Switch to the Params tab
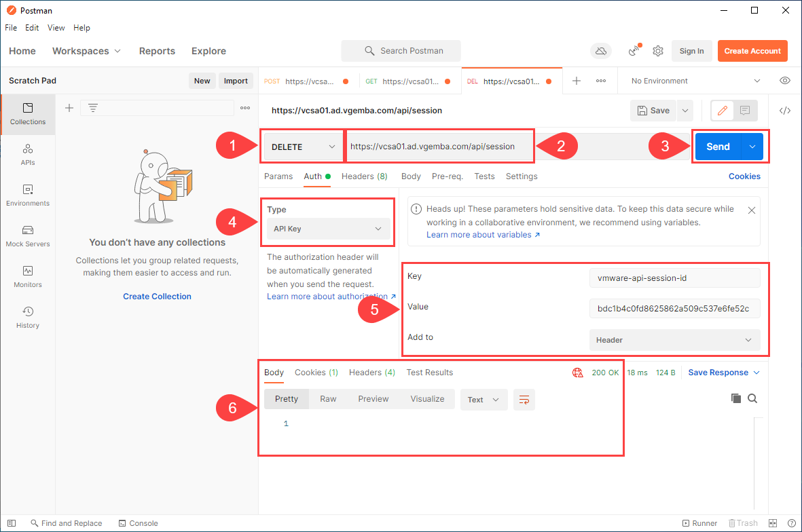Viewport: 802px width, 532px height. coord(278,176)
